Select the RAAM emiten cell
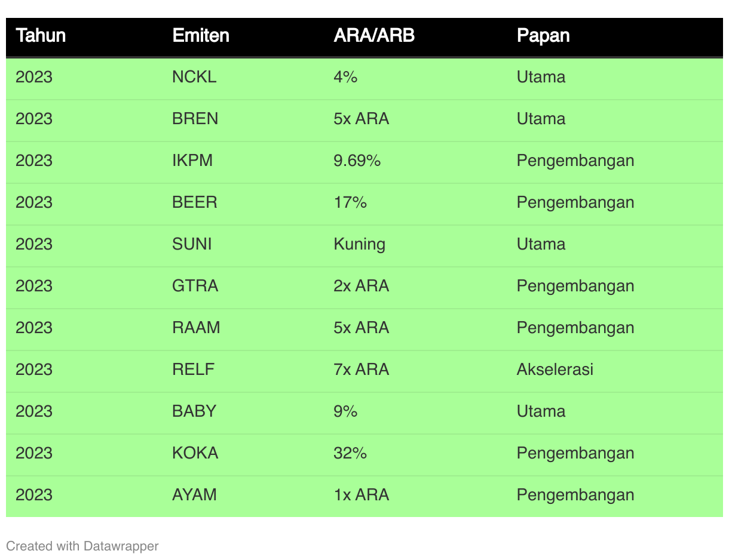 196,328
